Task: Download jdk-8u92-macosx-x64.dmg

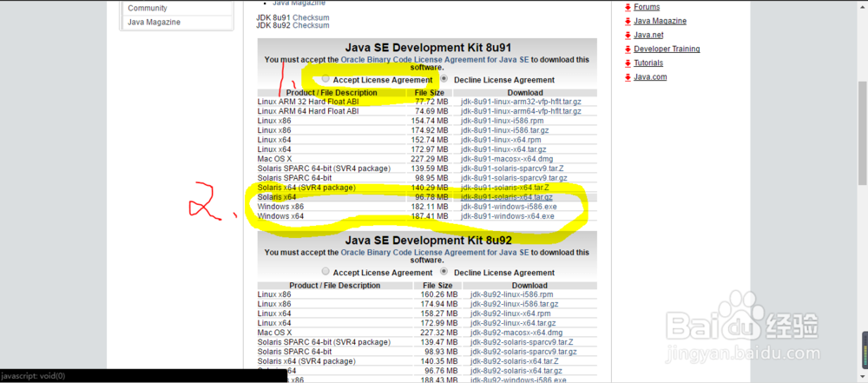Action: (x=516, y=333)
